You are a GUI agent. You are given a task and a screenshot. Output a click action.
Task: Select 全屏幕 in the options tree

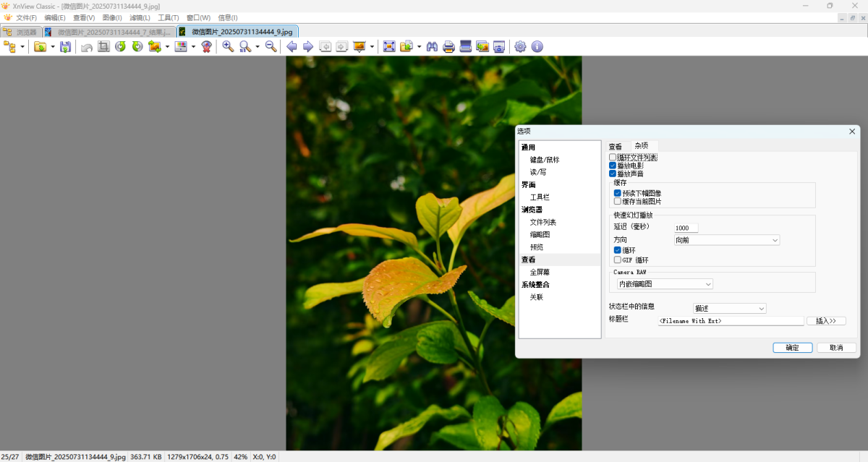(540, 273)
